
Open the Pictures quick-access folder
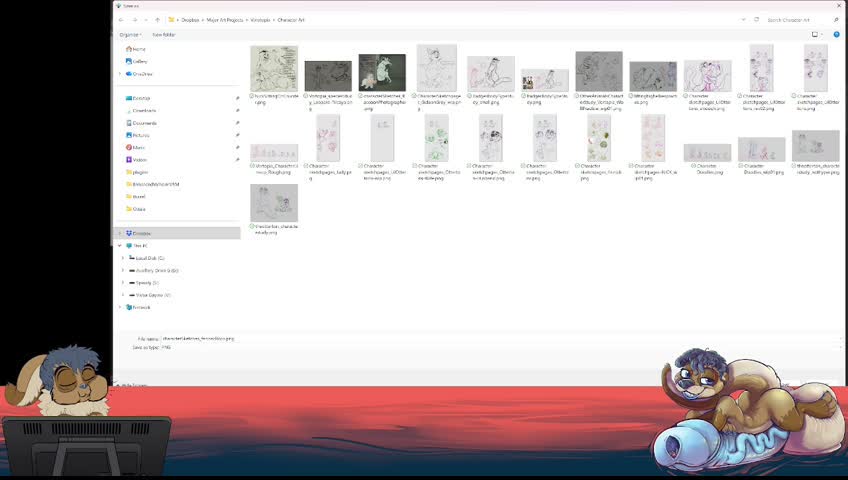pyautogui.click(x=137, y=135)
